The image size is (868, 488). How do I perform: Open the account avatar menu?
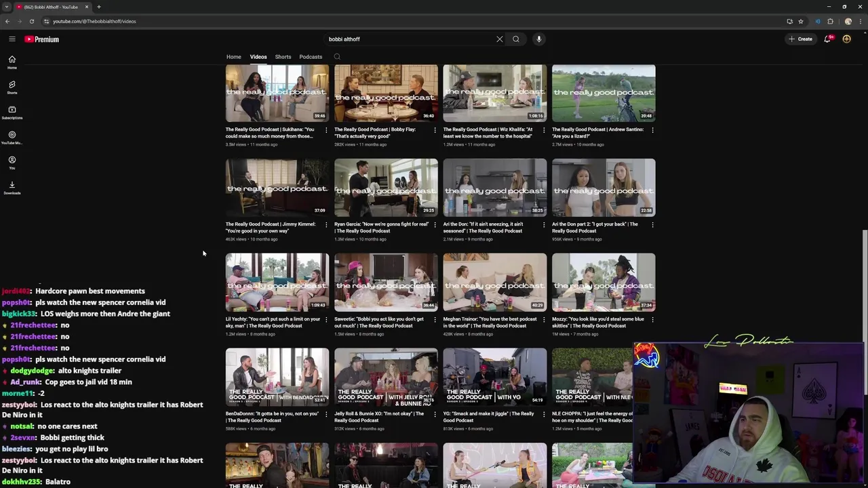[x=846, y=39]
